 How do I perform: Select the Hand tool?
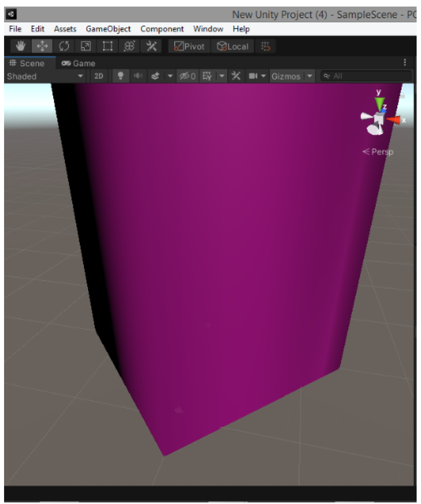[20, 46]
